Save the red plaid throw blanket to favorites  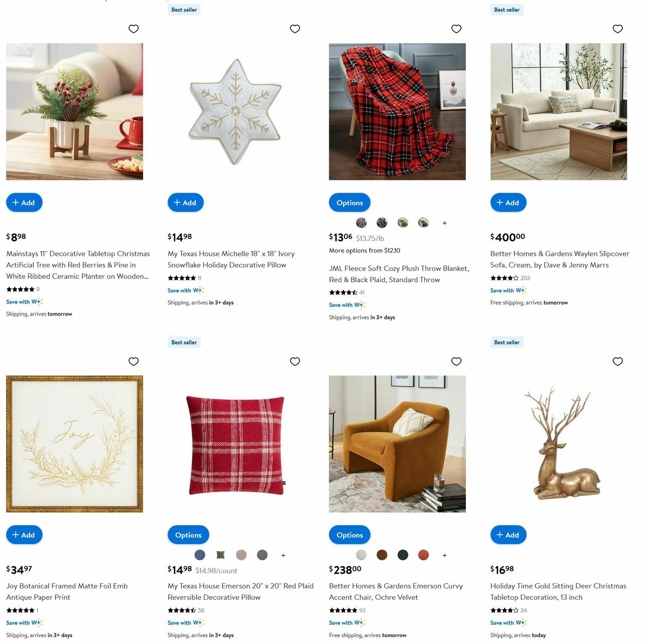pyautogui.click(x=456, y=29)
